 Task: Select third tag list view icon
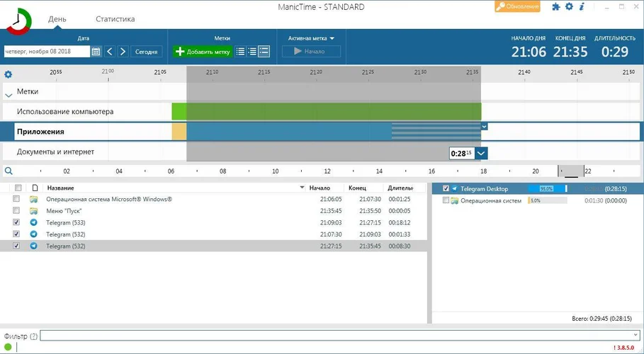pos(264,52)
